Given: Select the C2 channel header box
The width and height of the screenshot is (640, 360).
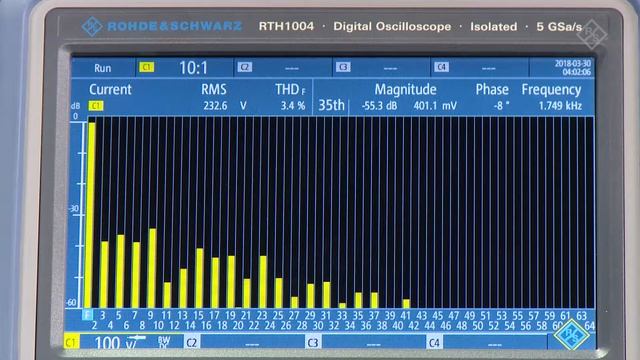Looking at the screenshot, I should point(283,68).
